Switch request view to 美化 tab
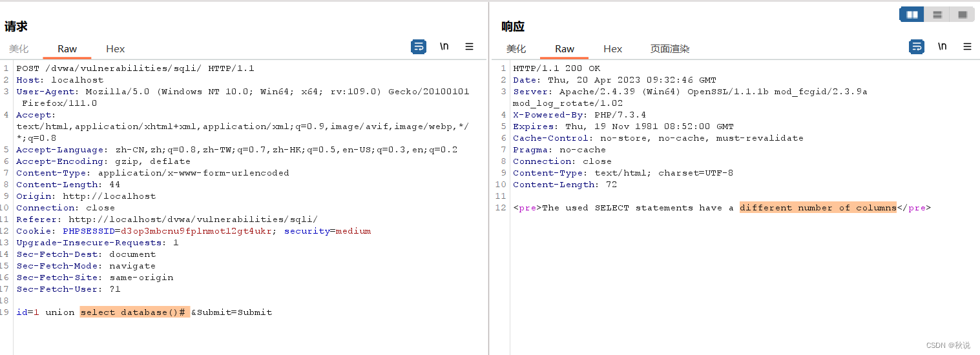980x355 pixels. (x=19, y=49)
